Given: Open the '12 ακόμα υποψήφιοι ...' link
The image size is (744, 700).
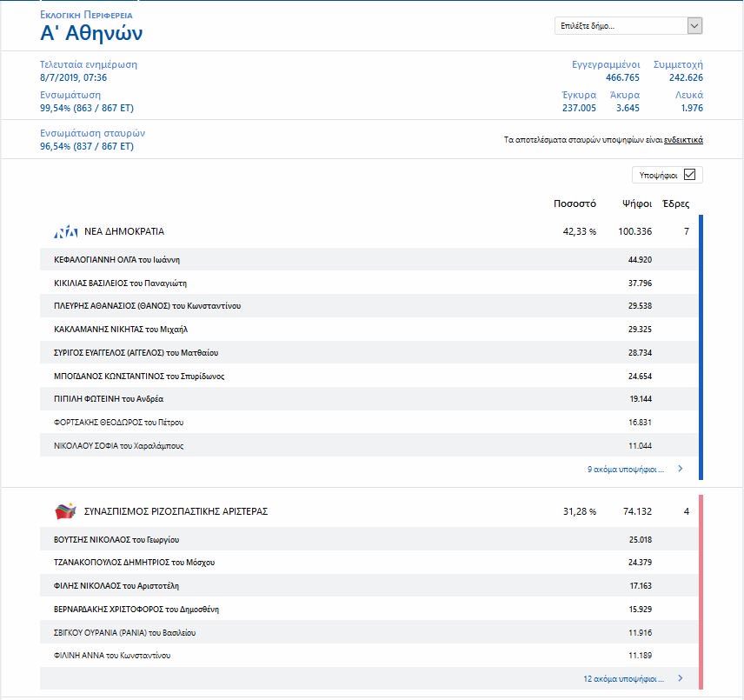Looking at the screenshot, I should [623, 679].
